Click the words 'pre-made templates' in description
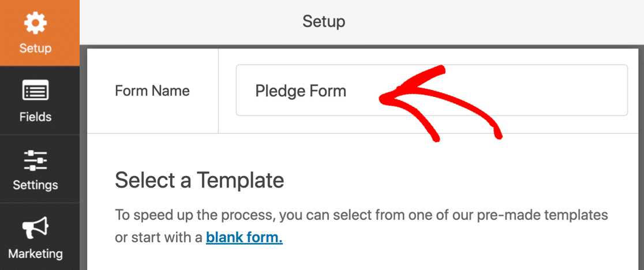This screenshot has width=644, height=270. tap(541, 215)
